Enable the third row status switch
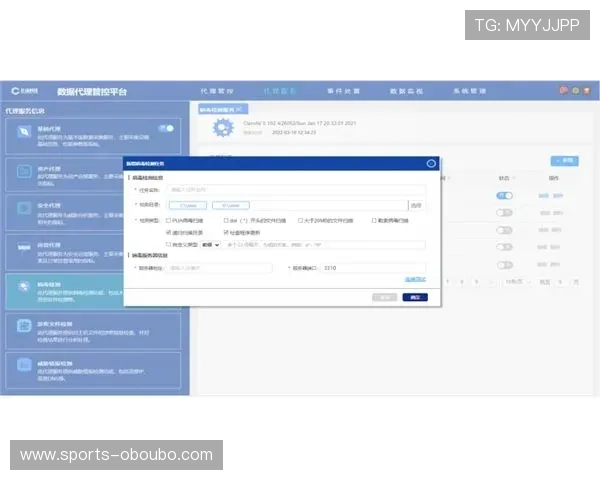 pyautogui.click(x=504, y=230)
